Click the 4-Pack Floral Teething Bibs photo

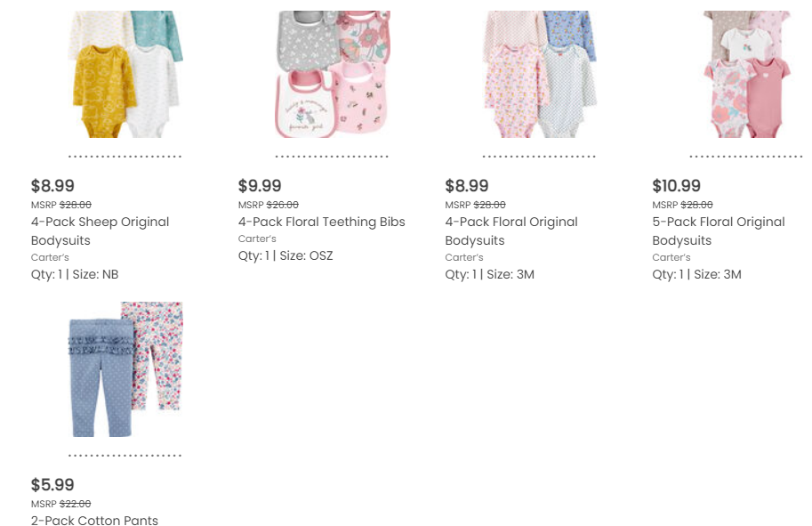click(332, 74)
